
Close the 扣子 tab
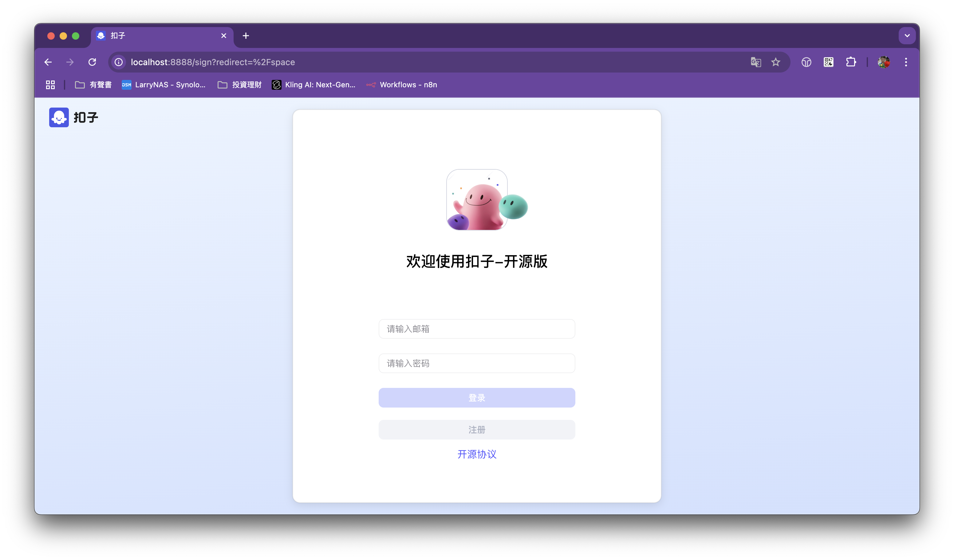click(x=224, y=36)
